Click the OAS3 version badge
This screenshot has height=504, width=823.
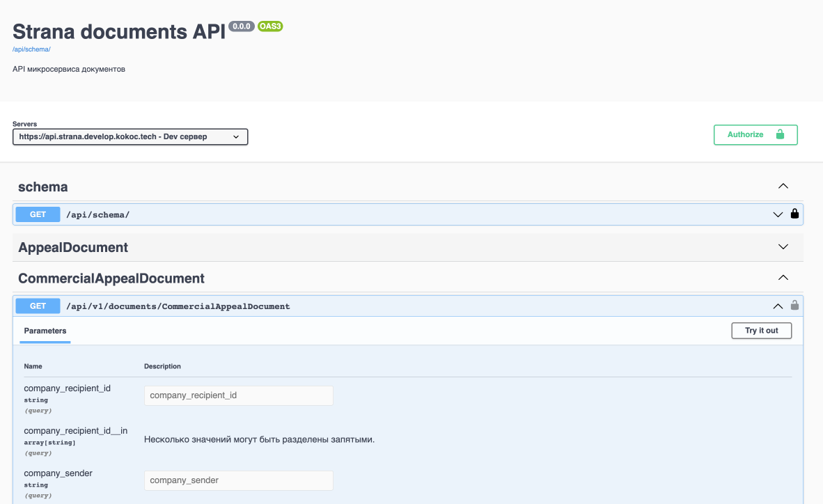(x=270, y=26)
